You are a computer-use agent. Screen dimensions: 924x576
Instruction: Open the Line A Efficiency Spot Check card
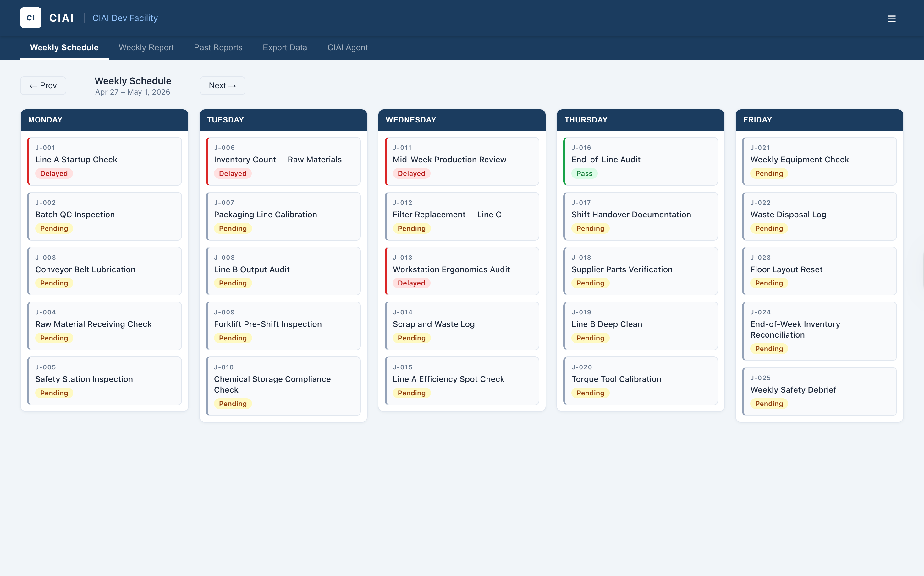(462, 381)
